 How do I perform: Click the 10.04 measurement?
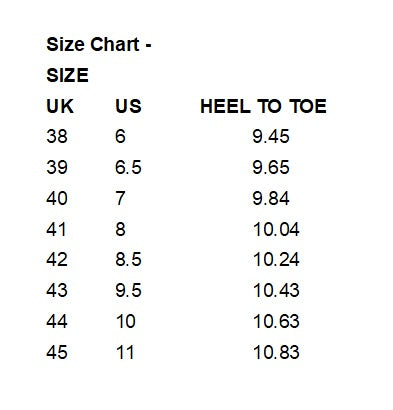coord(276,229)
